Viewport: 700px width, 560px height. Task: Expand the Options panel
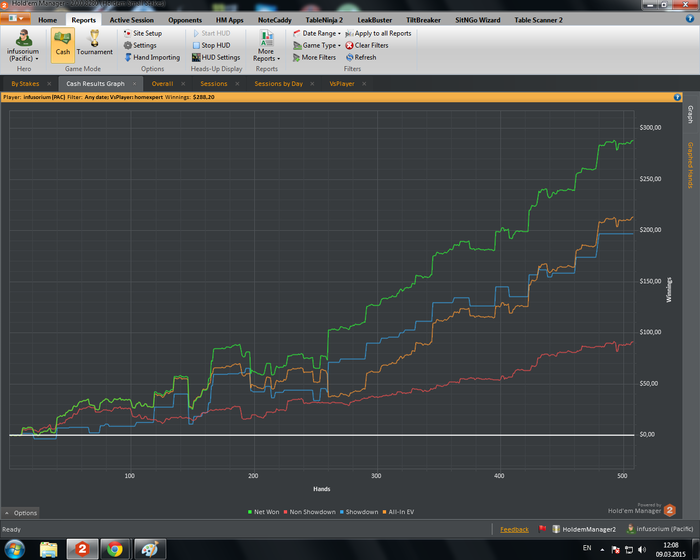coord(21,513)
